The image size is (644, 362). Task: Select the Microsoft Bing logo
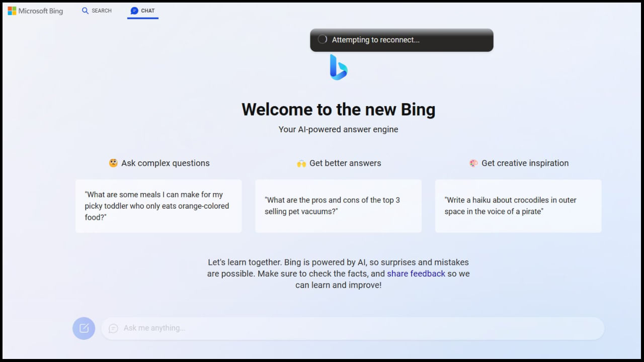(35, 11)
